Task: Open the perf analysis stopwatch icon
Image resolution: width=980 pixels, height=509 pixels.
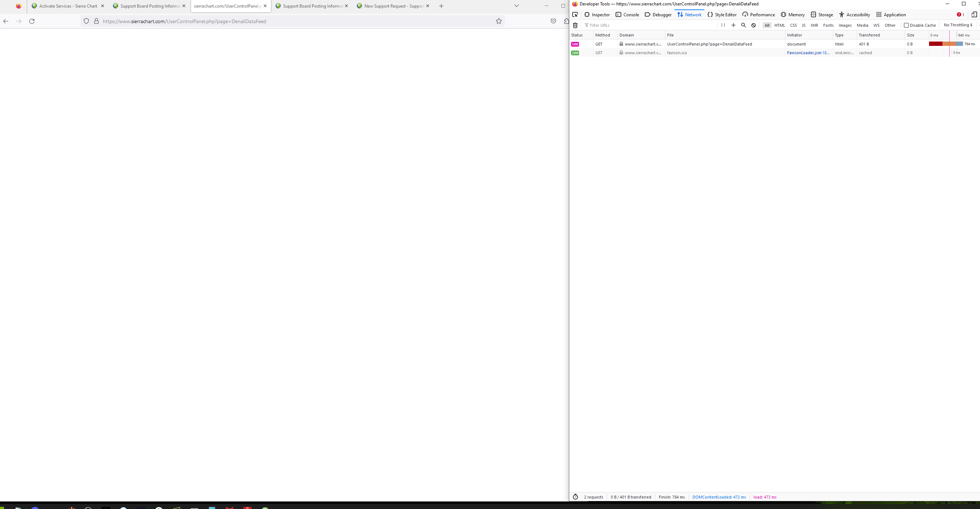Action: [575, 497]
